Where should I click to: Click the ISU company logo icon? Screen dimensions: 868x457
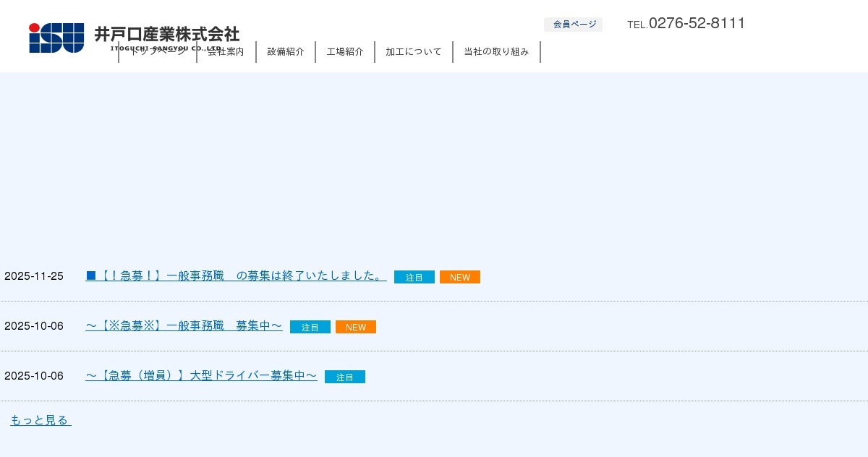click(56, 38)
